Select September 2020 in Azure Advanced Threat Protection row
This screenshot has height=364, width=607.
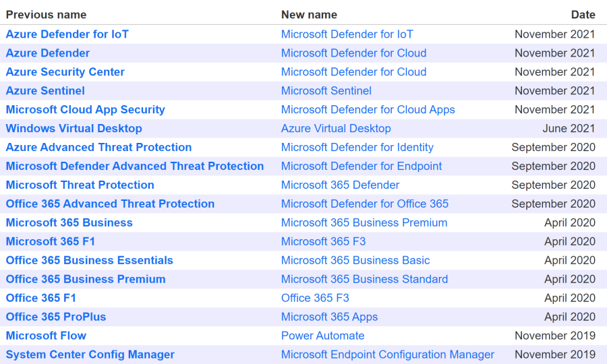point(553,148)
